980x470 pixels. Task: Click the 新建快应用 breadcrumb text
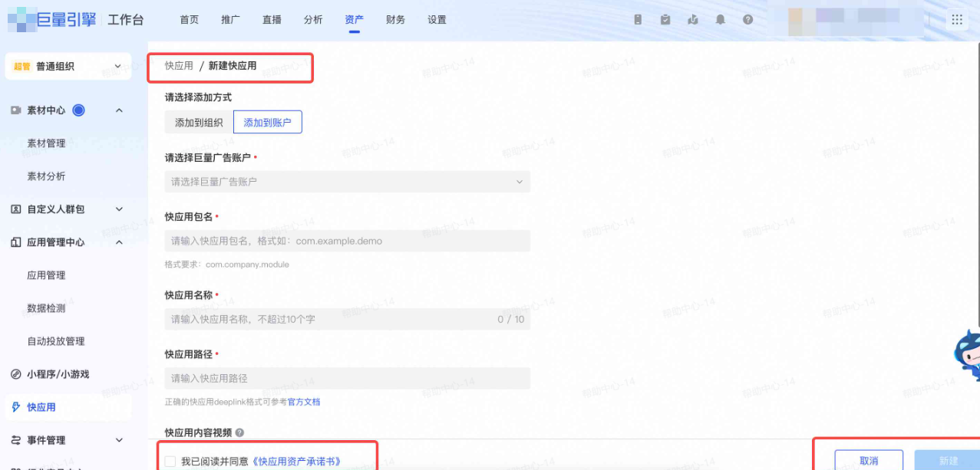click(233, 66)
